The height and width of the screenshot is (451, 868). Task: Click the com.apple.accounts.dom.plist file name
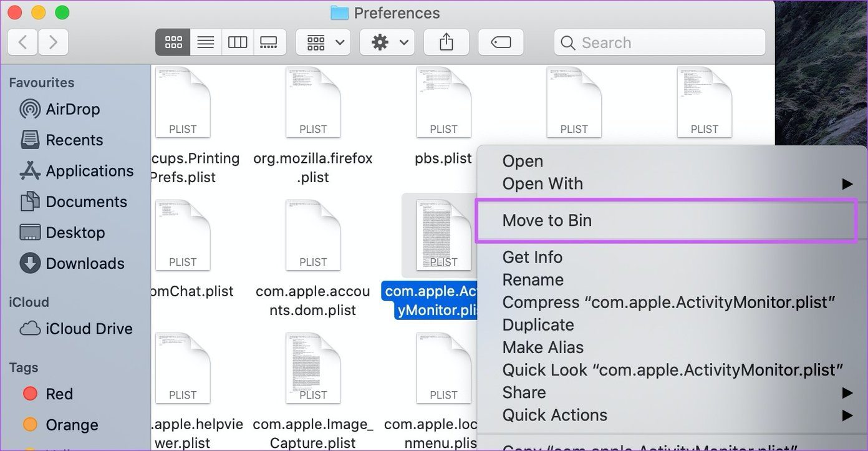pos(313,301)
